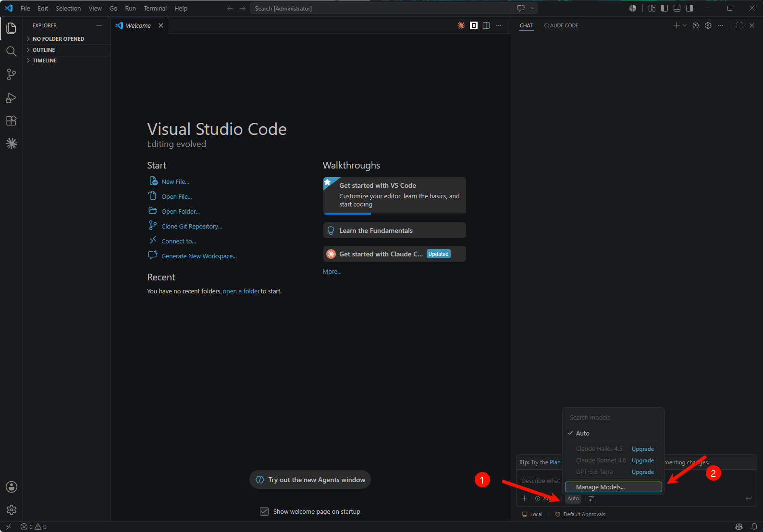Click the Search [Administrator] command center box
Image resolution: width=763 pixels, height=532 pixels.
click(x=382, y=8)
